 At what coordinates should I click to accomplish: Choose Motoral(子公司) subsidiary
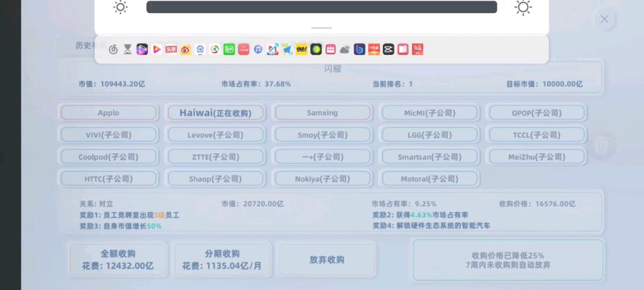click(429, 178)
